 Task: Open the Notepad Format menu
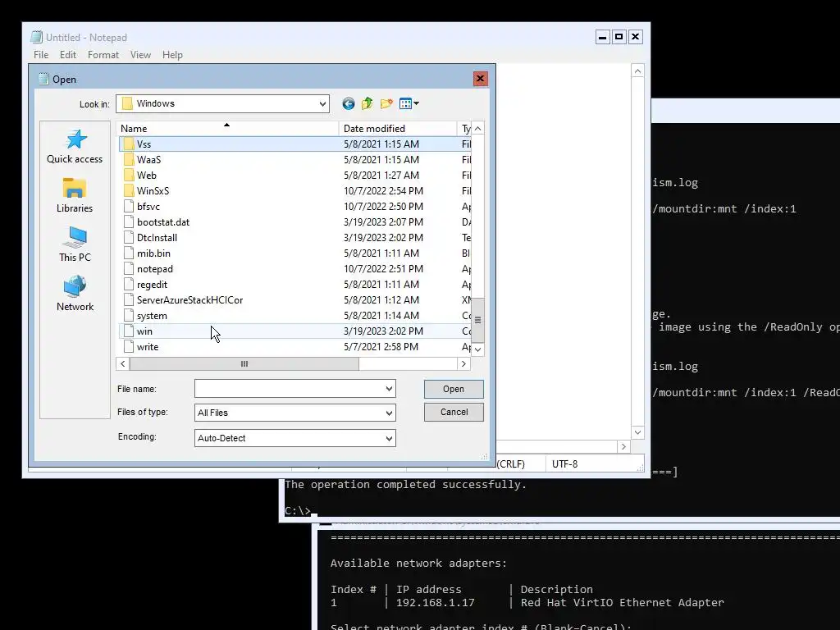[103, 55]
